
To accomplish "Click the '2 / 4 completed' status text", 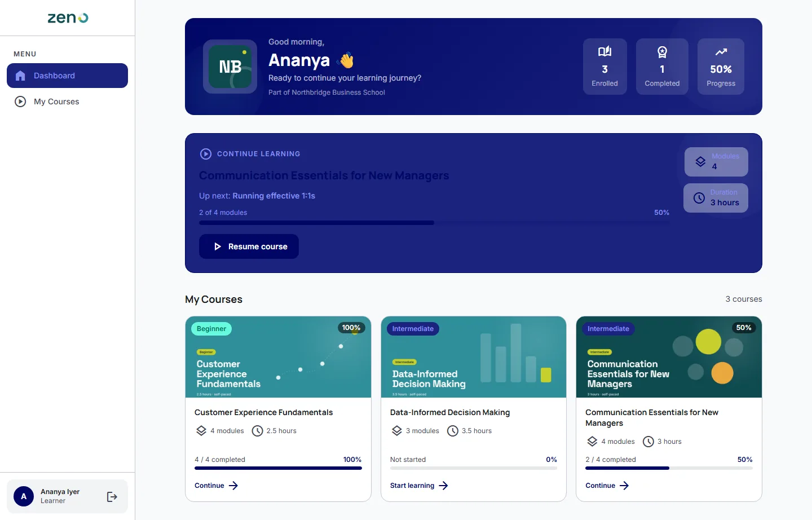I will pyautogui.click(x=611, y=460).
